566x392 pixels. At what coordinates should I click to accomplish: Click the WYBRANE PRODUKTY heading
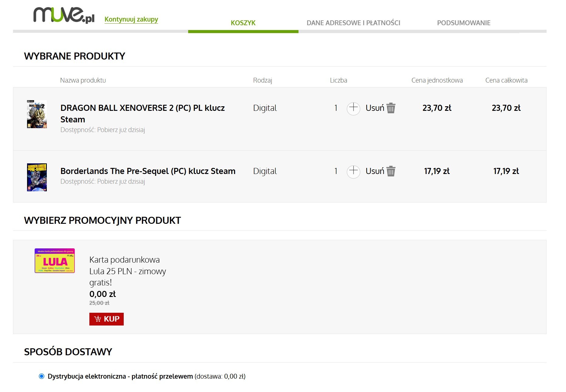point(74,56)
